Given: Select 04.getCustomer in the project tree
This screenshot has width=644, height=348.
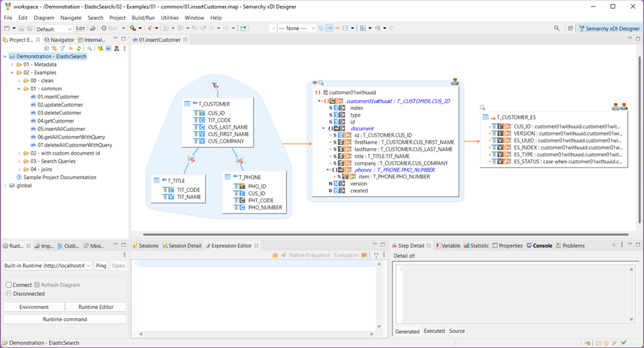Looking at the screenshot, I should pos(55,121).
